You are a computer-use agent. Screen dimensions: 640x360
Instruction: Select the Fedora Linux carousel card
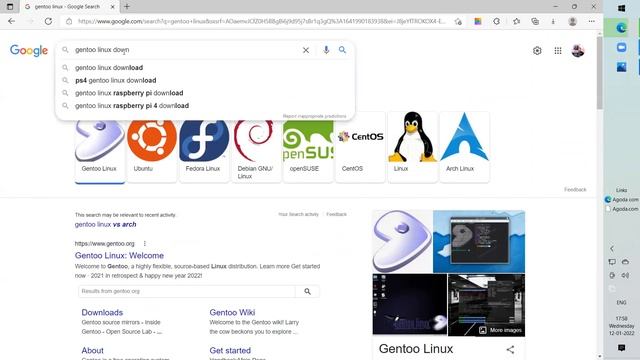[x=204, y=147]
